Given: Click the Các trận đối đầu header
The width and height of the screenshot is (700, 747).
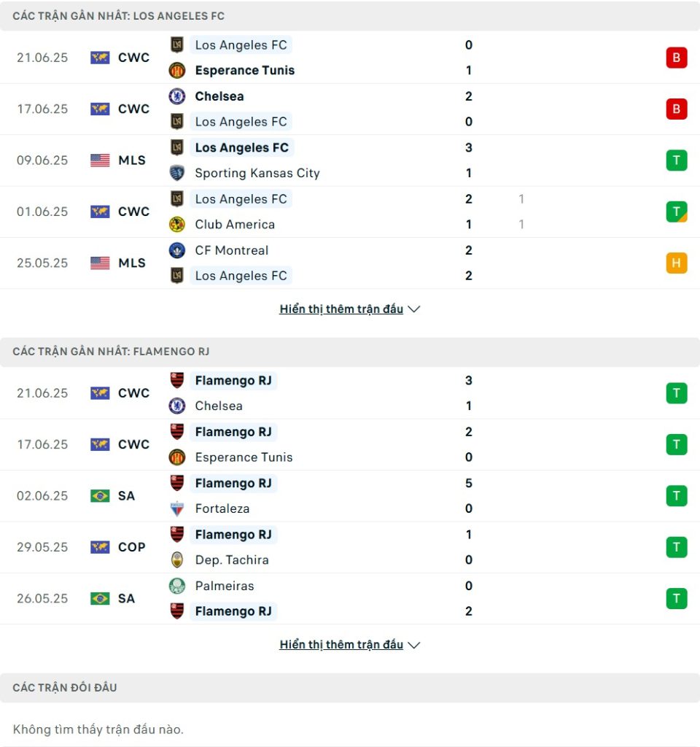Looking at the screenshot, I should 65,687.
